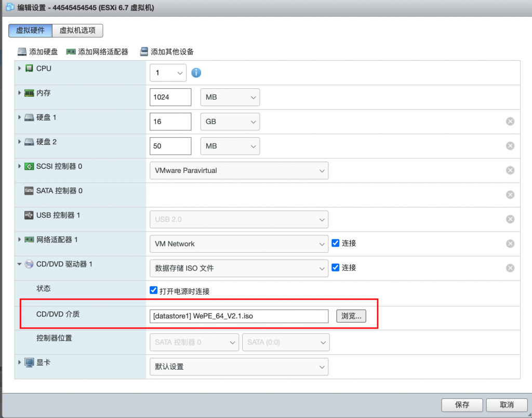Remove 网络适配器 1 with its X icon
The image size is (532, 418).
pyautogui.click(x=510, y=244)
